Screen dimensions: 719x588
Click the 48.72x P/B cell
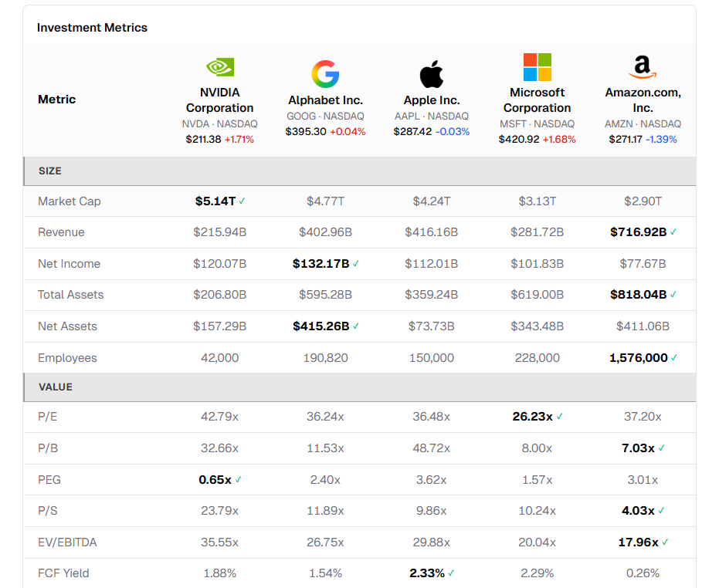[x=431, y=448]
